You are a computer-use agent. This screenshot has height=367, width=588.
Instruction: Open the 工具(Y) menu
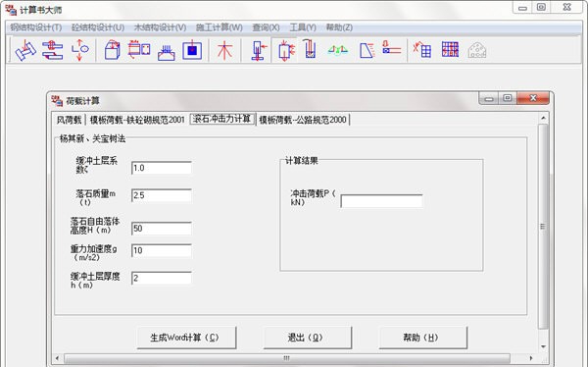click(303, 27)
